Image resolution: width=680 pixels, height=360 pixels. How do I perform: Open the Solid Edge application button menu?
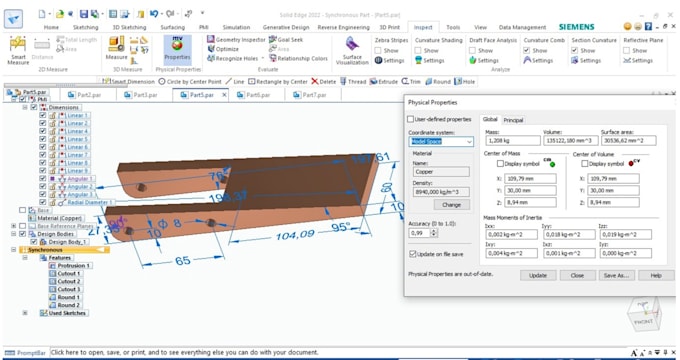(x=13, y=19)
